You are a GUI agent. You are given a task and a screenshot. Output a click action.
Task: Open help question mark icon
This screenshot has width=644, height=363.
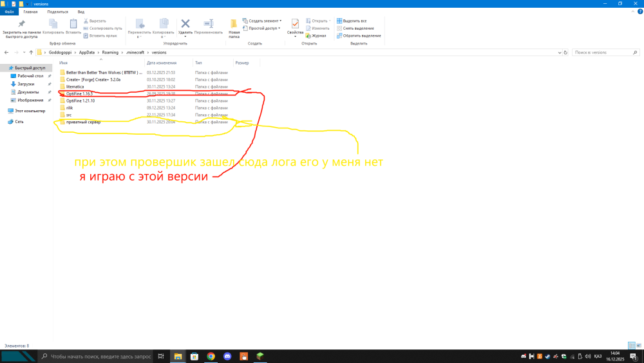point(640,12)
